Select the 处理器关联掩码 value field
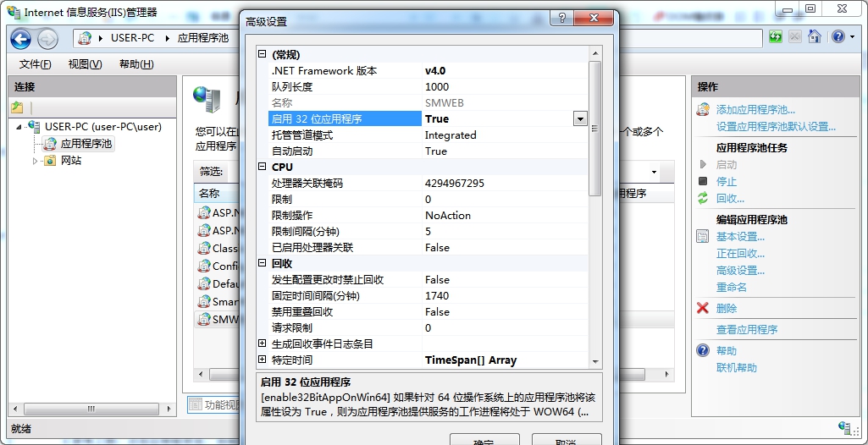The image size is (868, 445). 505,183
